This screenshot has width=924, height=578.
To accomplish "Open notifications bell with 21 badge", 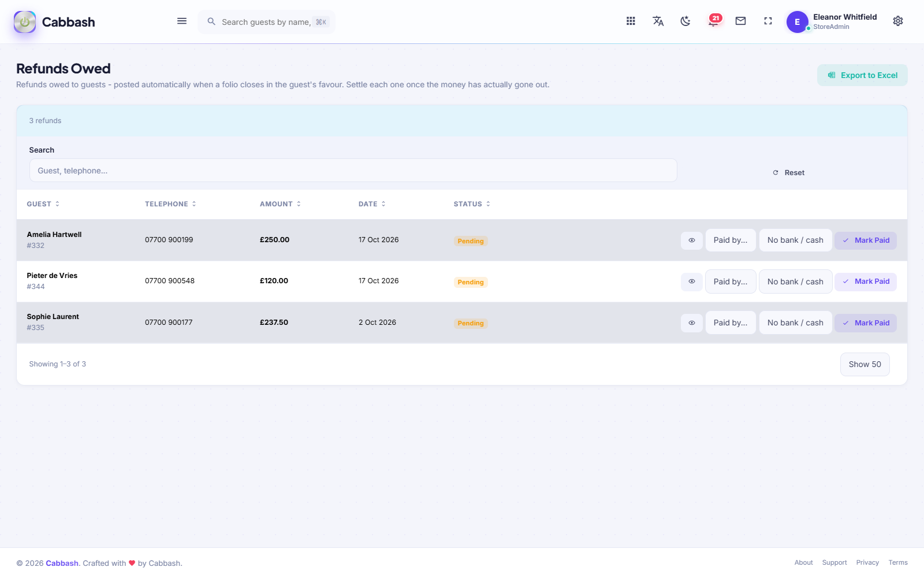I will click(714, 21).
